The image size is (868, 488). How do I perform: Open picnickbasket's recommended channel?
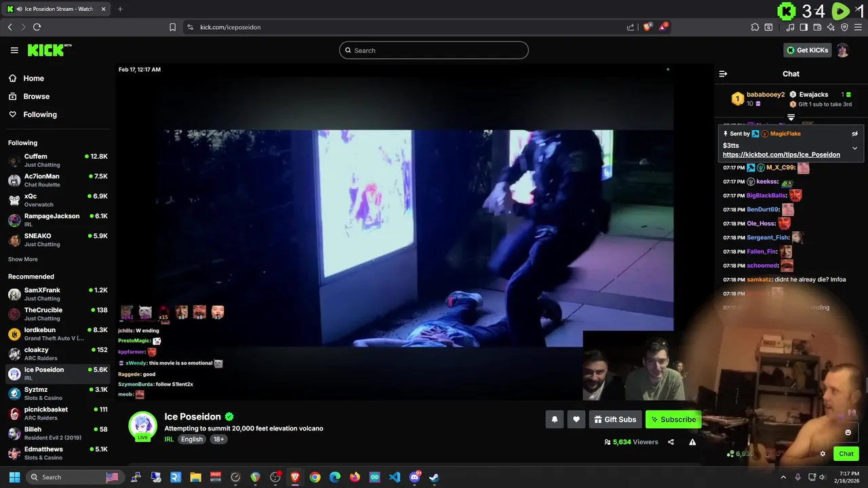[58, 413]
